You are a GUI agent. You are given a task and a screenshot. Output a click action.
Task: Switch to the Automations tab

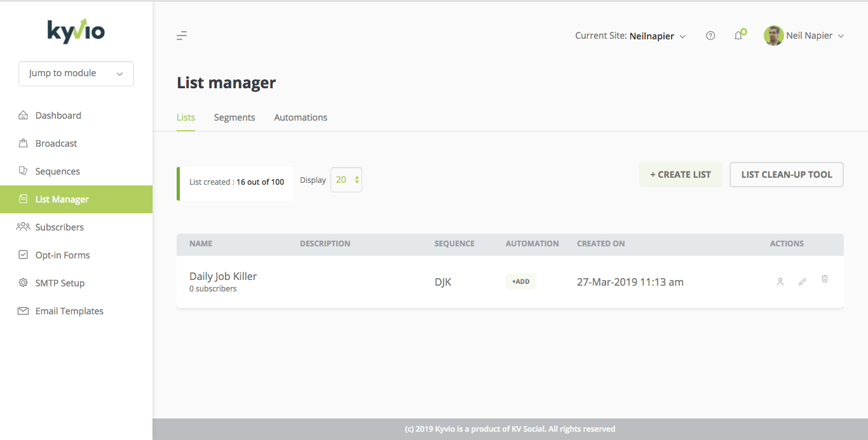(301, 117)
